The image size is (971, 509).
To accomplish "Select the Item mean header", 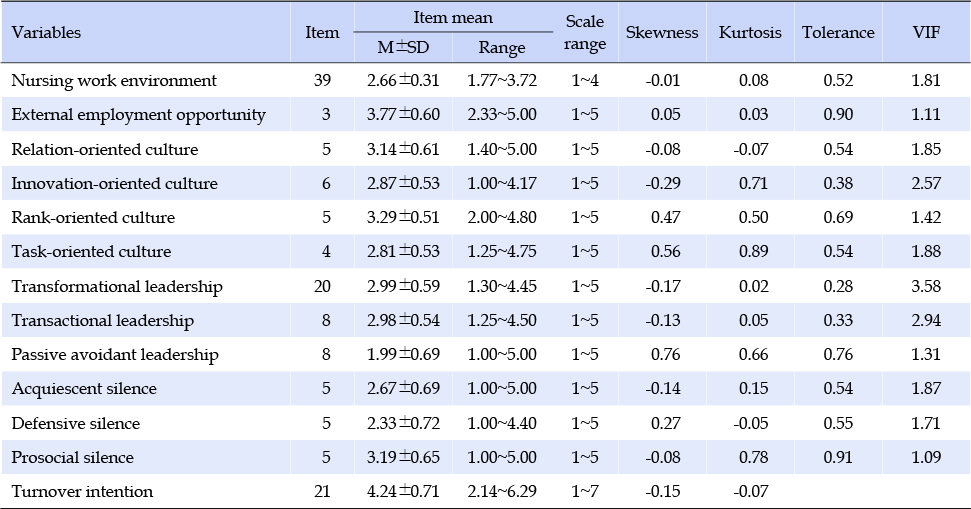I will [x=453, y=17].
